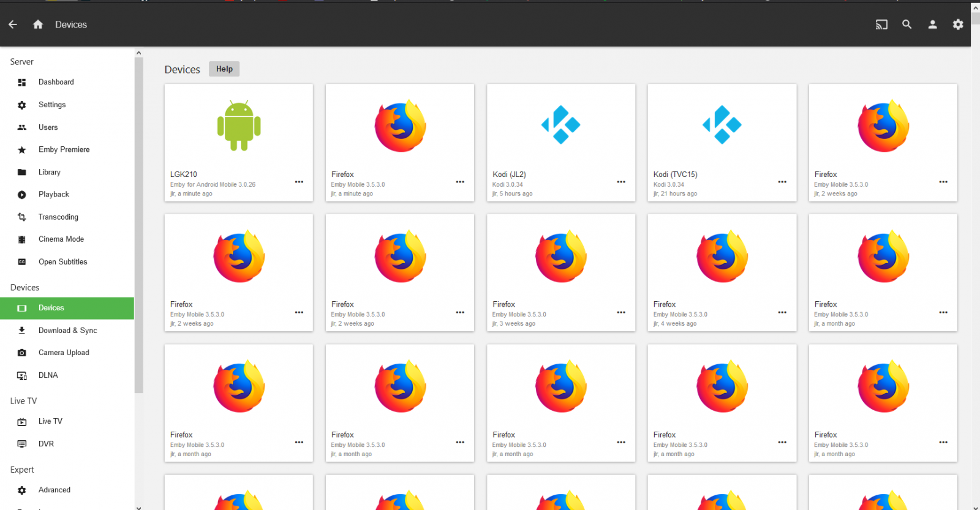
Task: Open the Emby Premiere link
Action: point(64,149)
